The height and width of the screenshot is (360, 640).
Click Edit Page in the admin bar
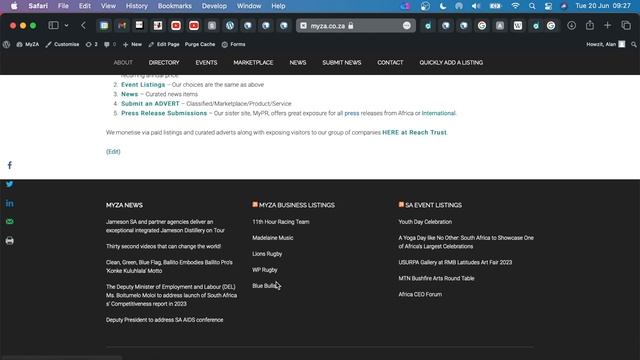coord(164,44)
